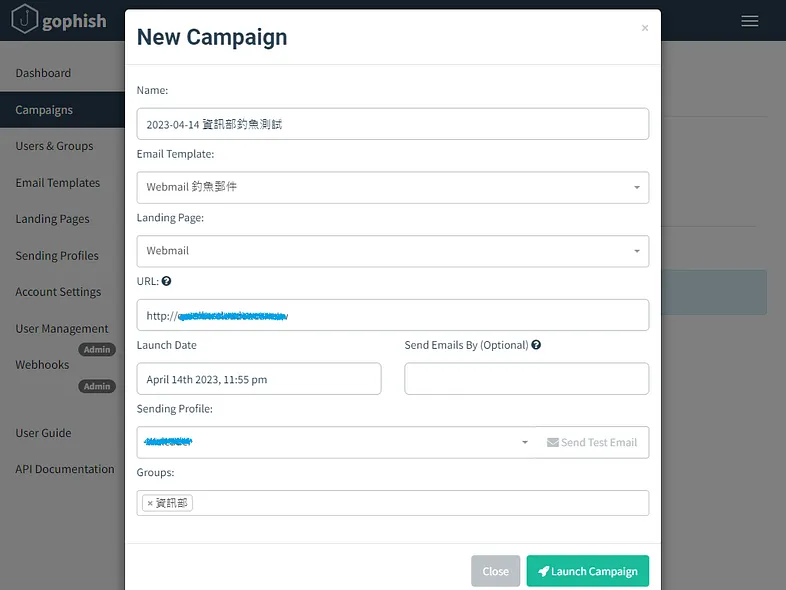Click the gophish logo icon

tap(24, 20)
